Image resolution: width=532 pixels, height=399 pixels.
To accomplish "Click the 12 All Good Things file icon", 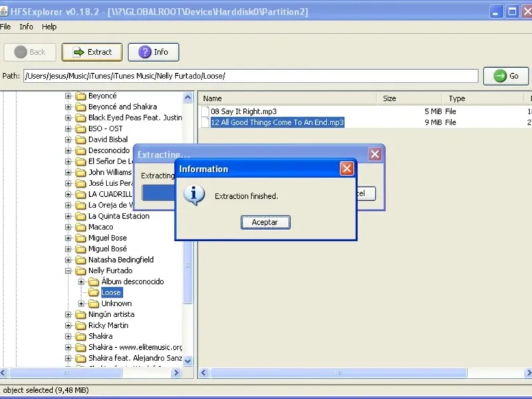I will coord(205,122).
